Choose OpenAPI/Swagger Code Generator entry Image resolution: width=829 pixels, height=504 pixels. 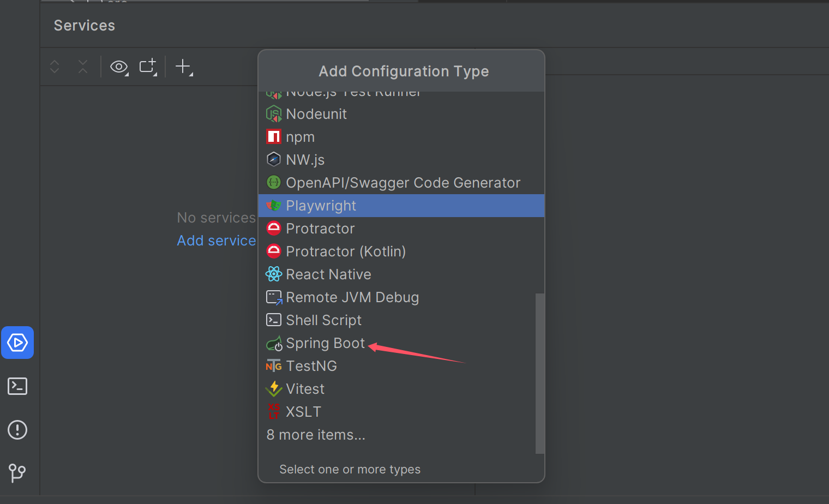[401, 183]
